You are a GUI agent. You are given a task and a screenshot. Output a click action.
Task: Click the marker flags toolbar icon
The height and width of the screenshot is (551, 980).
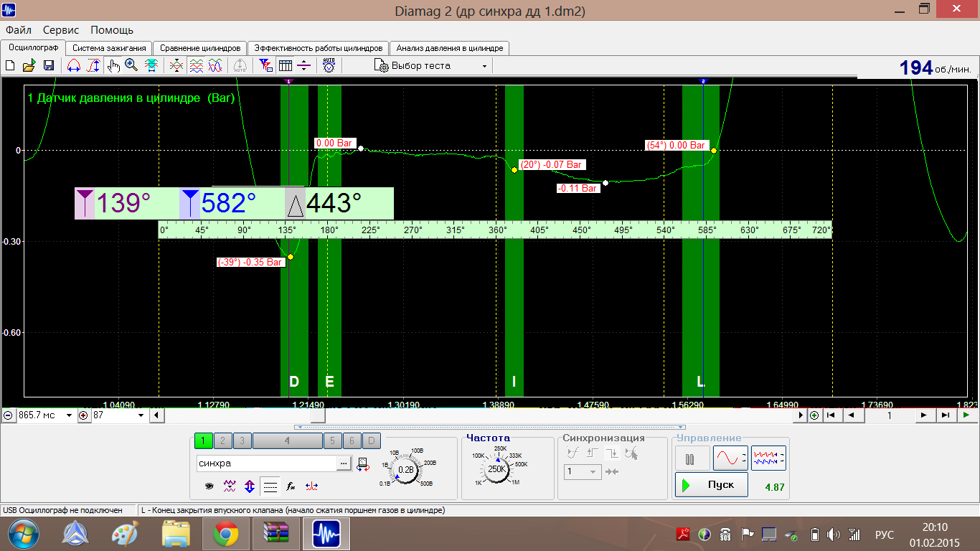pyautogui.click(x=265, y=65)
